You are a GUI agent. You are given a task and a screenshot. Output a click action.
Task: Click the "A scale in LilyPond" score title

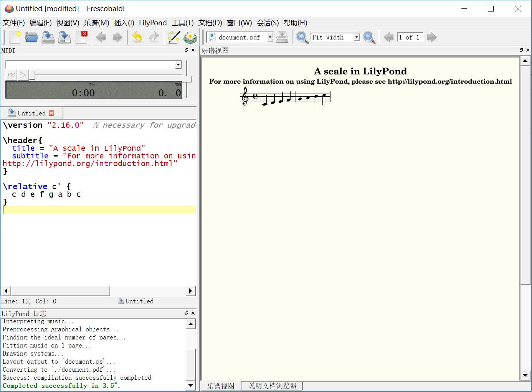point(360,71)
